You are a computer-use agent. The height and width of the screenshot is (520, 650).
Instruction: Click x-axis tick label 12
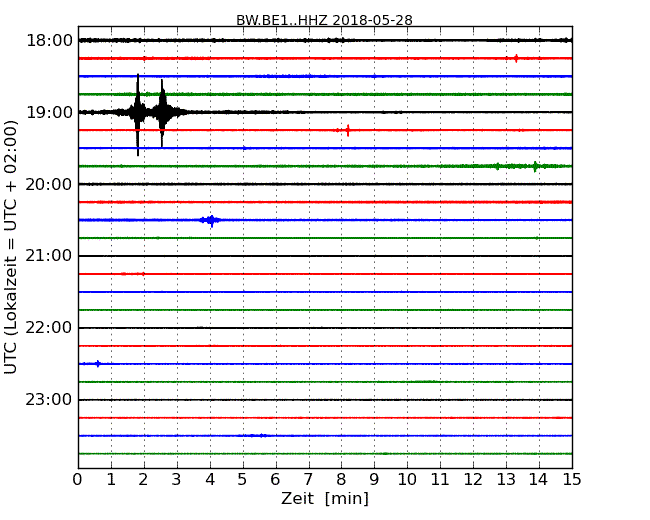[473, 480]
